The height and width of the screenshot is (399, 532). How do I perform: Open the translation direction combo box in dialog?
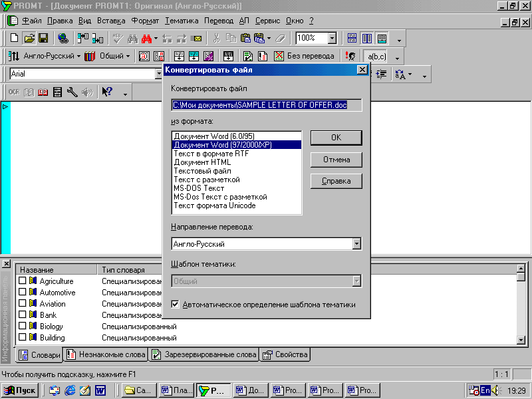point(356,243)
